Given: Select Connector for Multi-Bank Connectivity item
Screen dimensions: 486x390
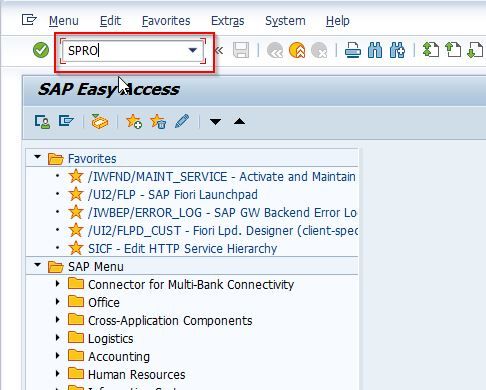Looking at the screenshot, I should point(191,285).
